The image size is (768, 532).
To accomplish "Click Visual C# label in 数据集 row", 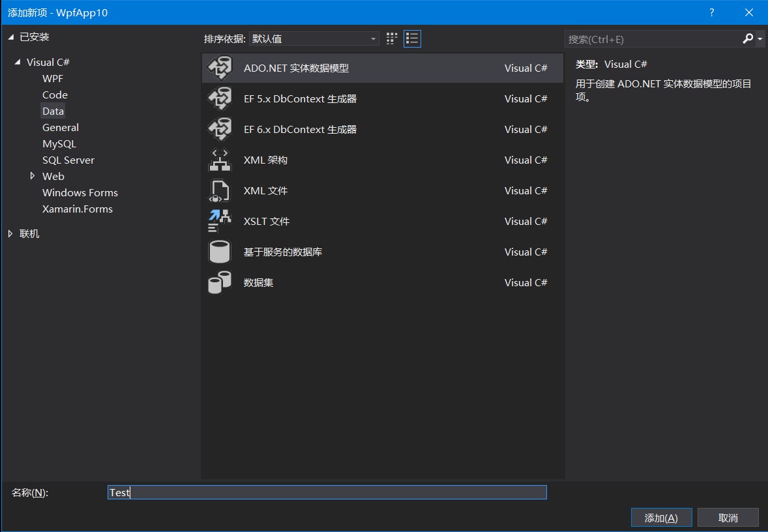I will coord(525,283).
